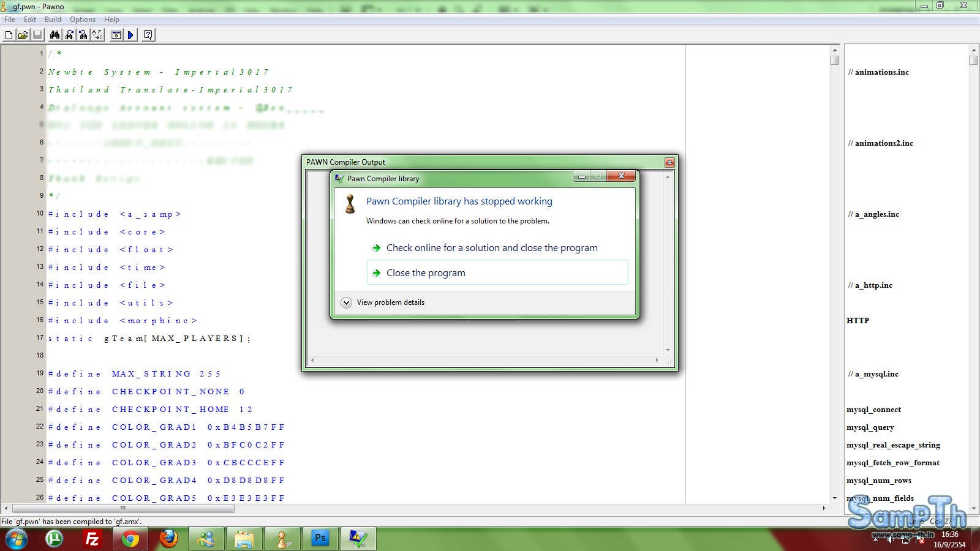This screenshot has height=551, width=980.
Task: Open the Edit menu
Action: [30, 20]
